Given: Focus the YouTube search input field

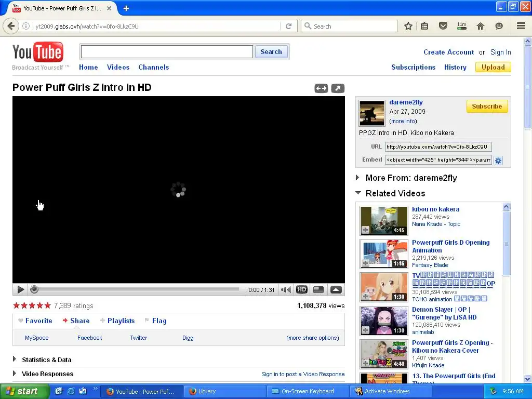Looking at the screenshot, I should point(167,52).
